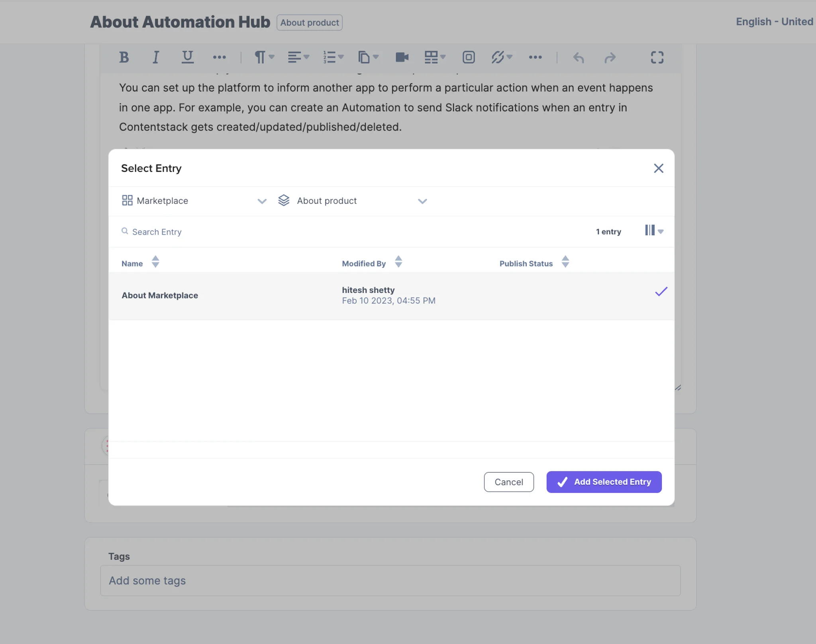Insert a video with the camera icon
This screenshot has height=644, width=816.
tap(402, 57)
